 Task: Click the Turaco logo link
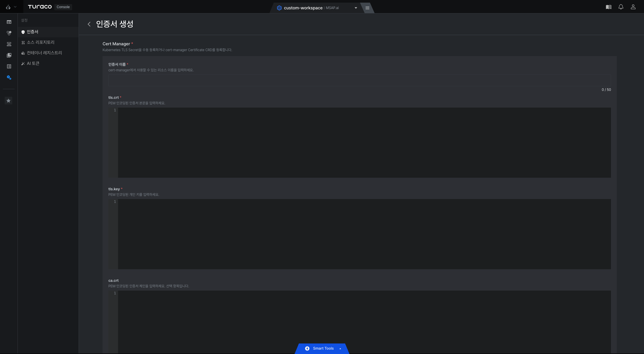(40, 7)
